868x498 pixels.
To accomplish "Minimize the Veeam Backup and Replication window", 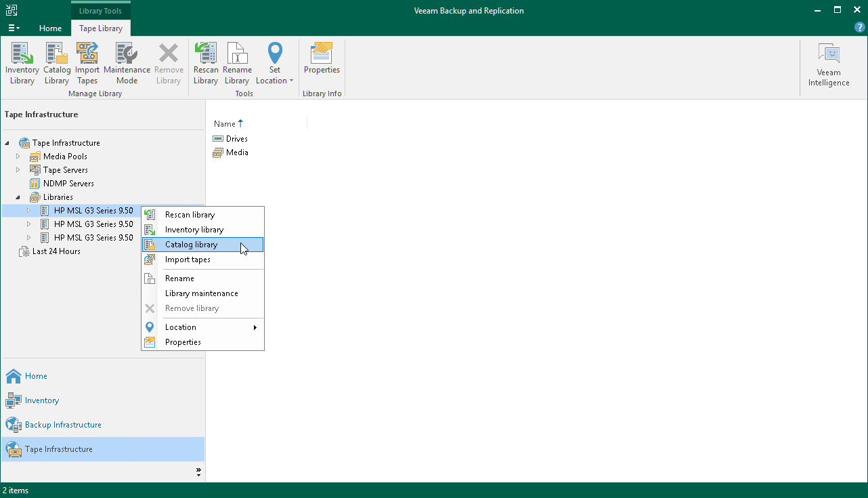I will pyautogui.click(x=817, y=10).
